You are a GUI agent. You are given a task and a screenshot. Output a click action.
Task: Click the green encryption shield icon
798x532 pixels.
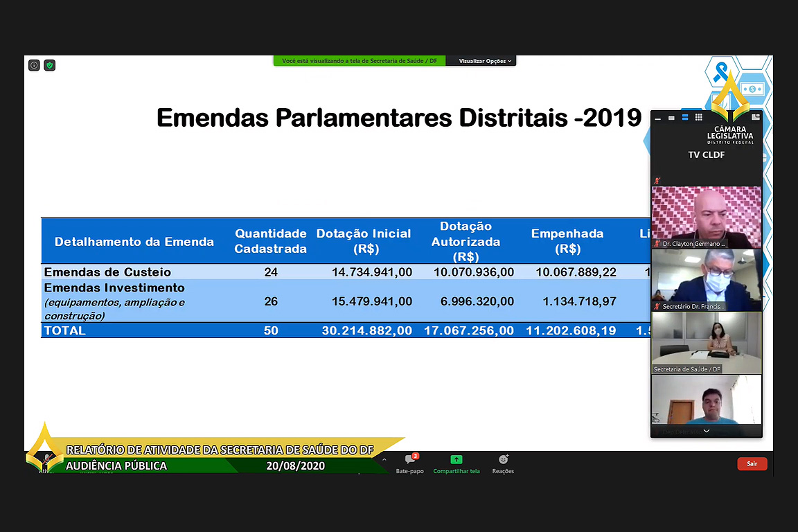pos(49,65)
